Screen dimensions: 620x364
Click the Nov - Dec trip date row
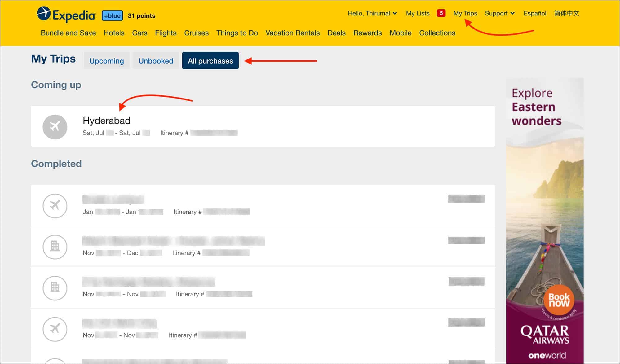tap(122, 253)
